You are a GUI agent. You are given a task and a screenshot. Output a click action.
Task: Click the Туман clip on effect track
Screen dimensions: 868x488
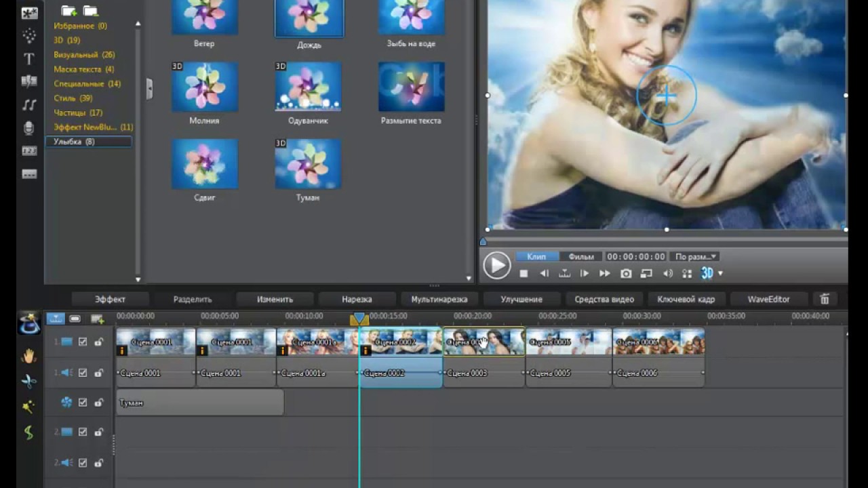click(x=200, y=403)
